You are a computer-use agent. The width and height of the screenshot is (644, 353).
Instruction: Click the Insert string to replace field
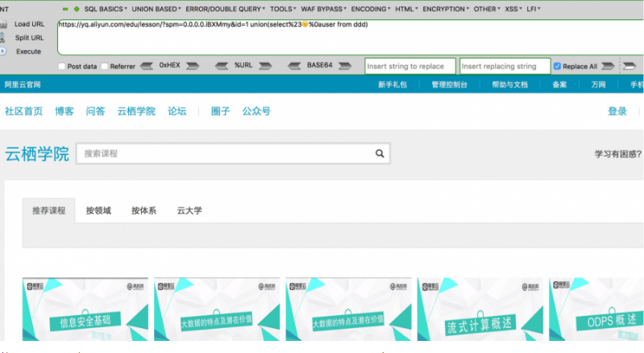click(410, 66)
